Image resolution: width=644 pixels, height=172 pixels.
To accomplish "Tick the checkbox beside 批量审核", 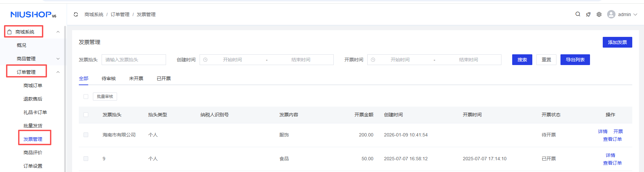I will [x=86, y=97].
